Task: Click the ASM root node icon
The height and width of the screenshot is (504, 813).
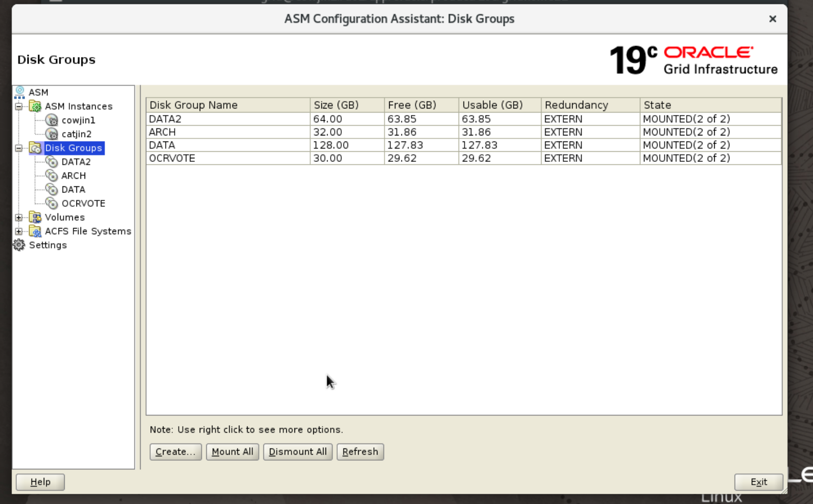Action: click(19, 92)
